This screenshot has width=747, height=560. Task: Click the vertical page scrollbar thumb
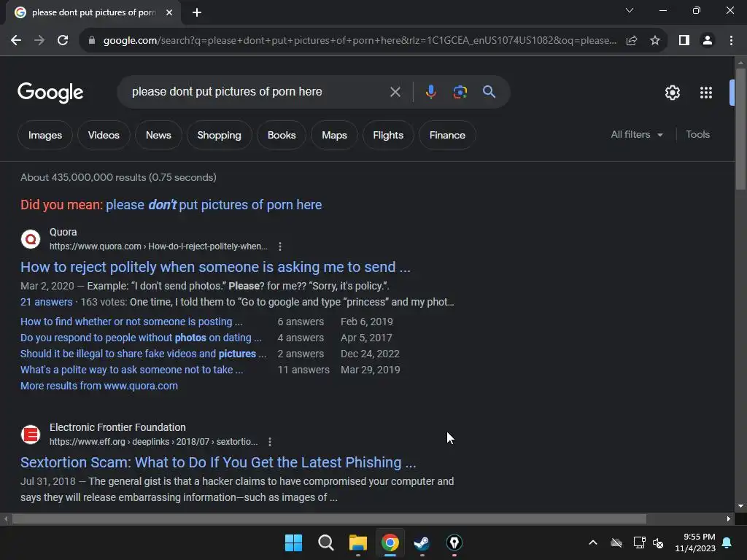coord(740,130)
